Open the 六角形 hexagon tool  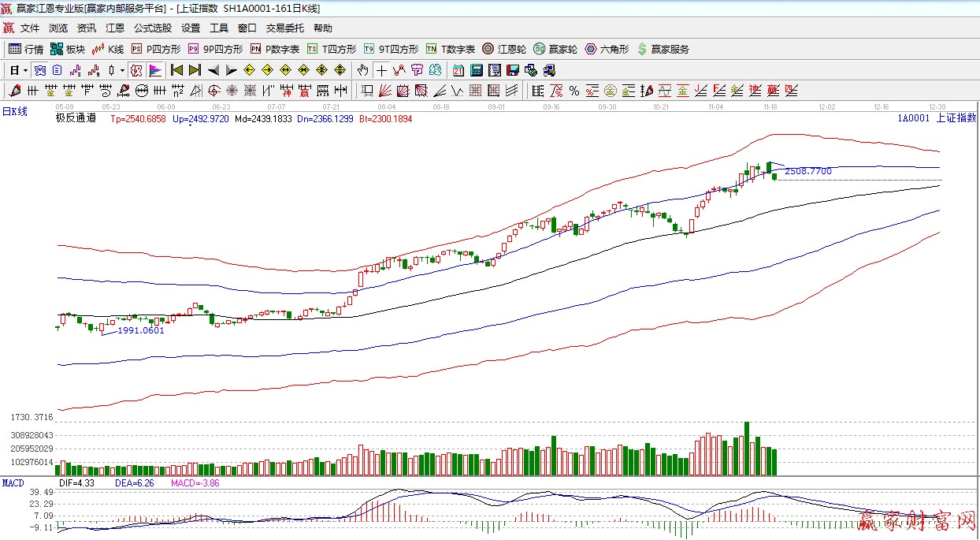click(607, 49)
